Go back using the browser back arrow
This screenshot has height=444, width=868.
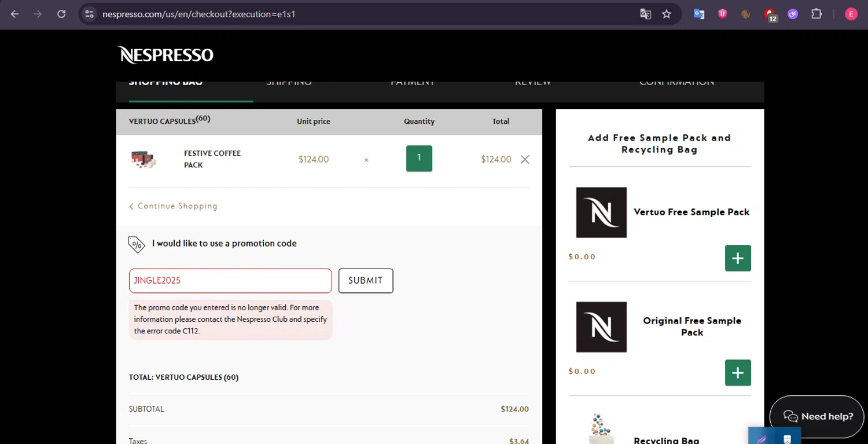point(15,14)
